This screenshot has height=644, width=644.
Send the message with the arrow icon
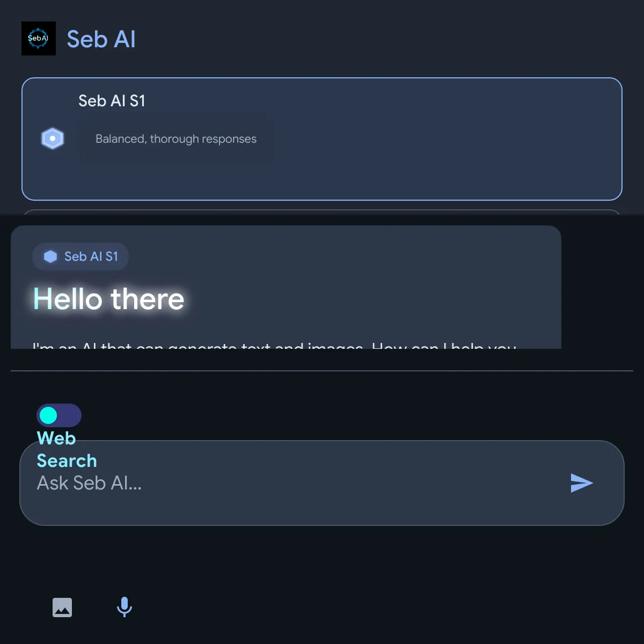582,483
